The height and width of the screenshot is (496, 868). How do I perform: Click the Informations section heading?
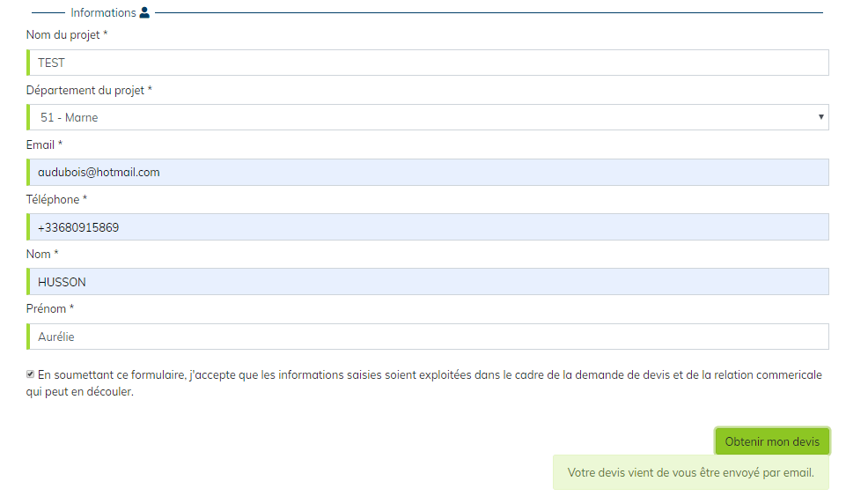pyautogui.click(x=103, y=13)
